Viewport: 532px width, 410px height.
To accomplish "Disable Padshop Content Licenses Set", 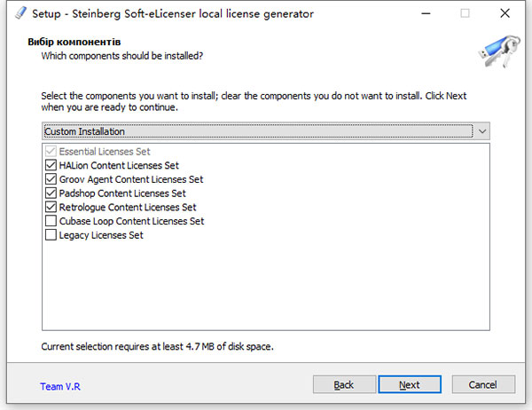I will (50, 193).
